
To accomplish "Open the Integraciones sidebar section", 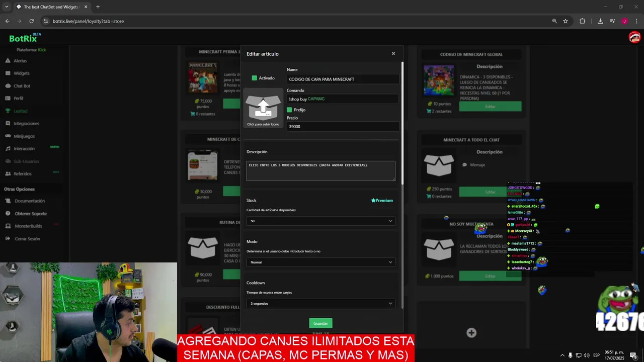I will pos(26,124).
